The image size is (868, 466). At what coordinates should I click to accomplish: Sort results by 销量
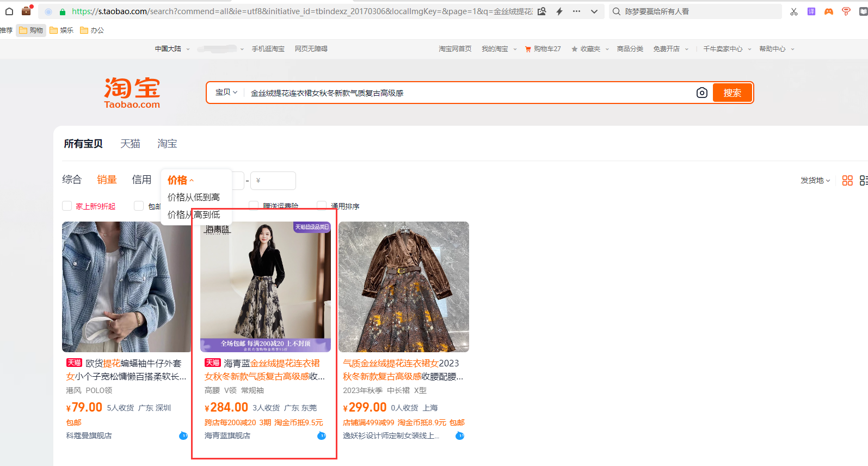pos(107,180)
